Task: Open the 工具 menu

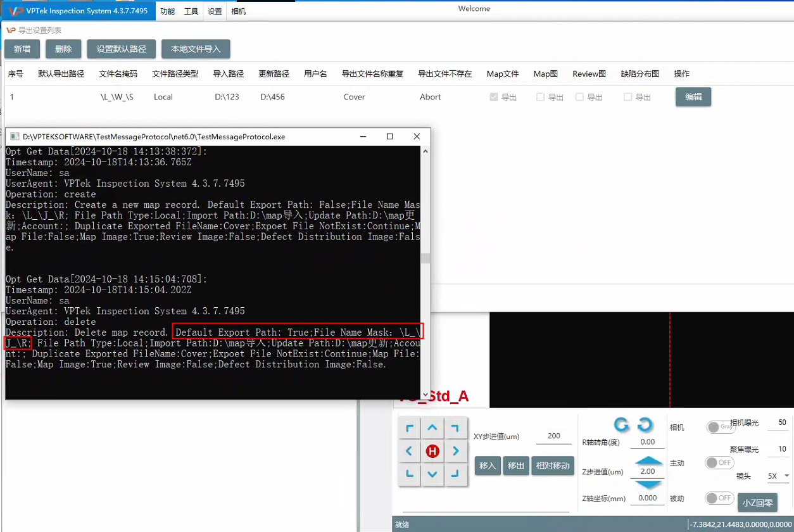Action: pyautogui.click(x=191, y=11)
